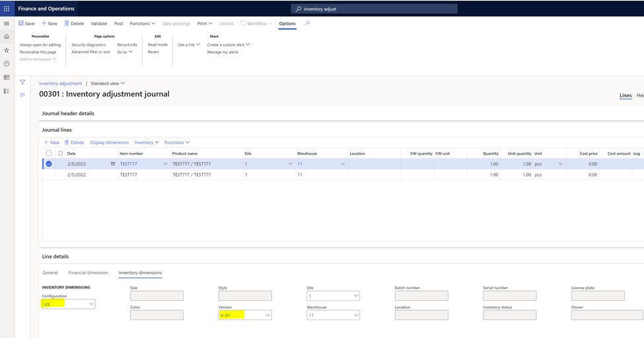Screen dimensions: 644x338
Task: Toggle the select-all rows radio
Action: coord(49,153)
